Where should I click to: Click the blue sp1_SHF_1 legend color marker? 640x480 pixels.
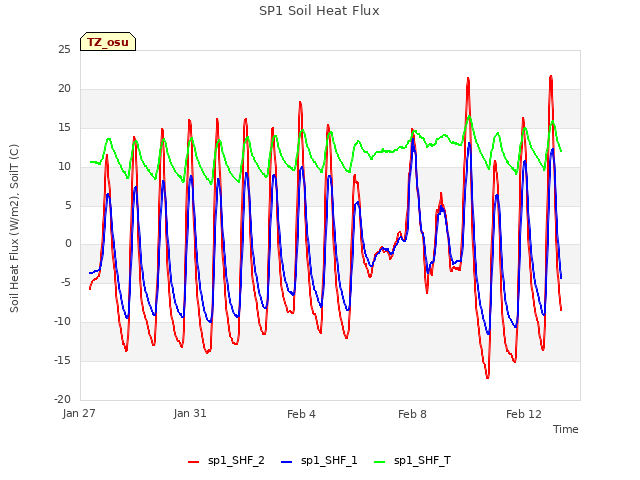pos(287,462)
